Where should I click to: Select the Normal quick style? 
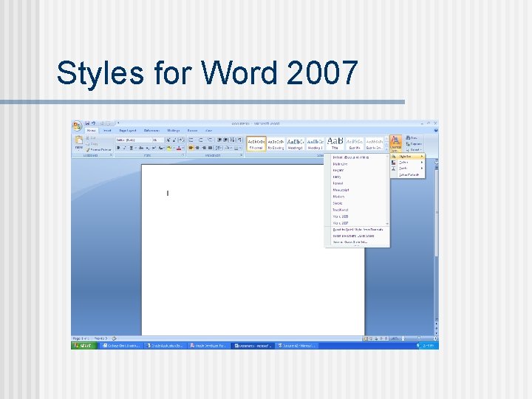coord(256,144)
